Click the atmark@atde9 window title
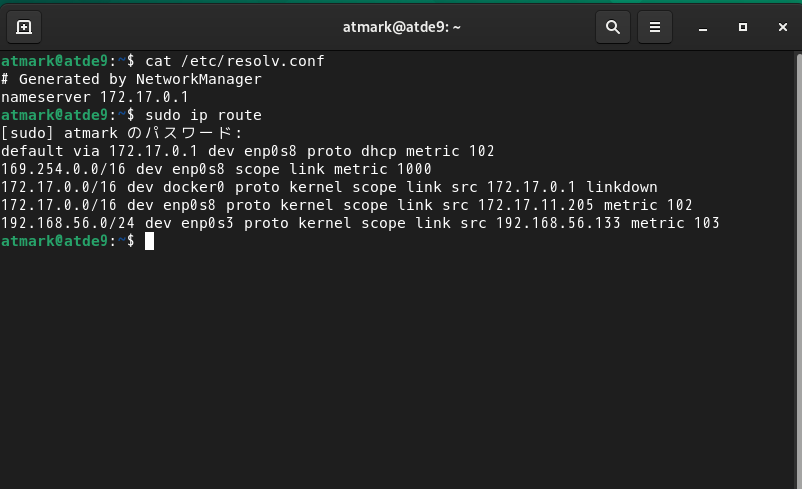802x489 pixels. [402, 27]
